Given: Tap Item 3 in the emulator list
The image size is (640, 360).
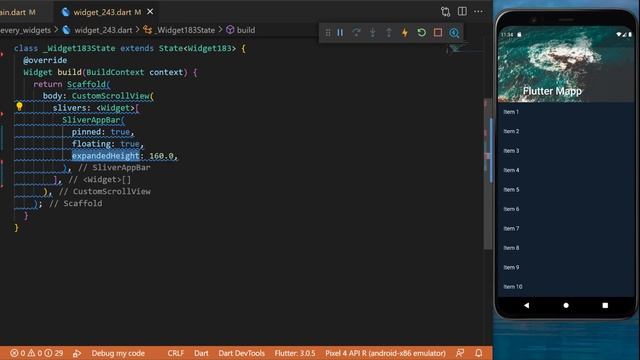Looking at the screenshot, I should (x=566, y=151).
